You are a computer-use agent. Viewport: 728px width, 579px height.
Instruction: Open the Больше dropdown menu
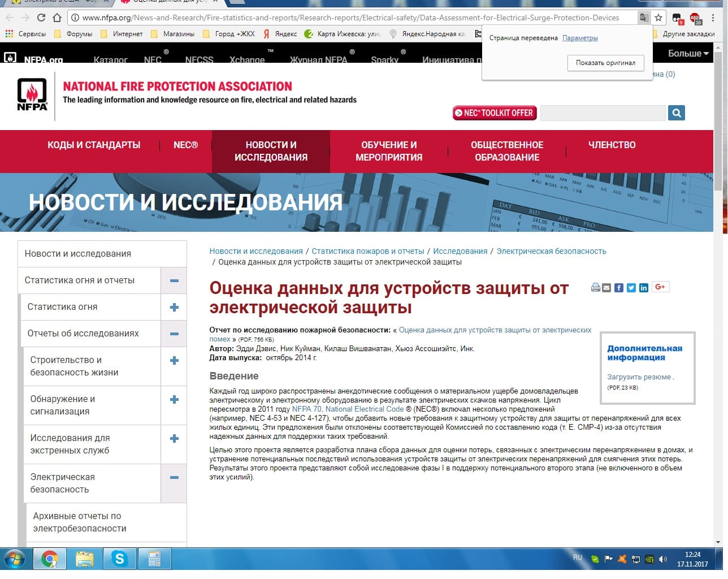coord(688,54)
